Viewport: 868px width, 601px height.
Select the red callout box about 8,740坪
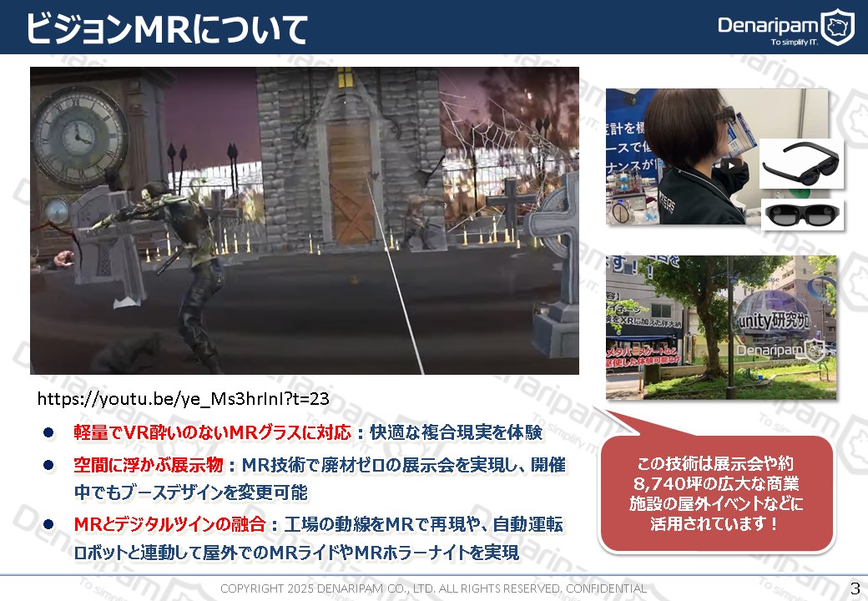pos(717,494)
